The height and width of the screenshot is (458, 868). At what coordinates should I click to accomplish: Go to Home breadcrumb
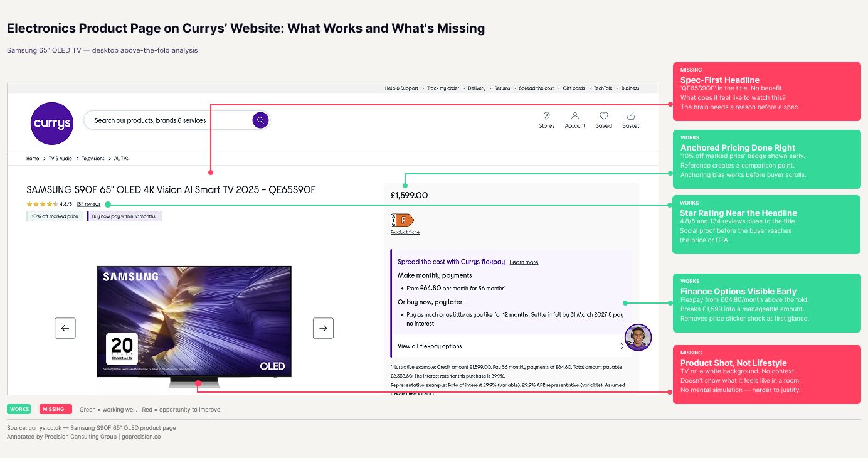point(33,159)
